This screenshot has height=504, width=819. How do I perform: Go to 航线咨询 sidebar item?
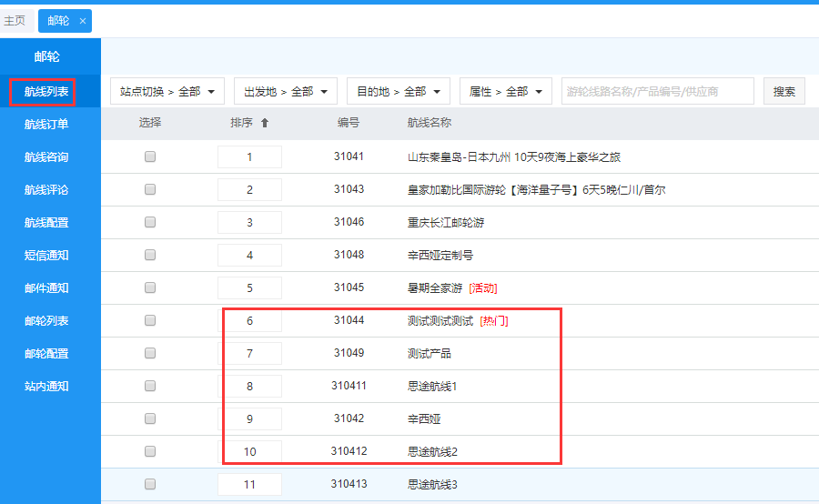pyautogui.click(x=46, y=157)
